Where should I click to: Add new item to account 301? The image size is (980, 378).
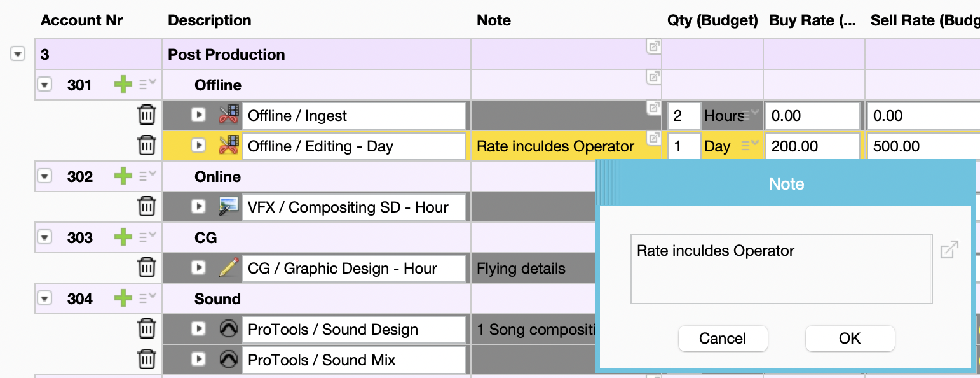tap(123, 85)
